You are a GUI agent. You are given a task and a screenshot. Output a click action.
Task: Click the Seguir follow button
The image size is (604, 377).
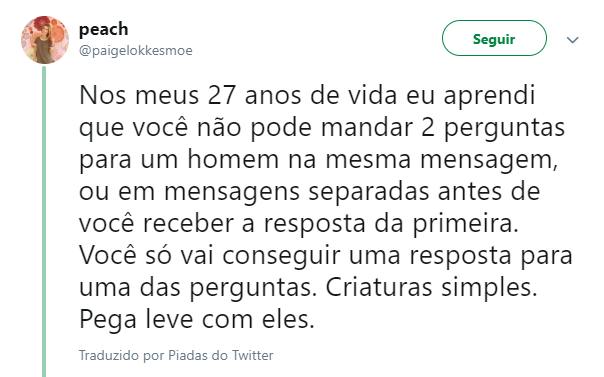coord(494,39)
